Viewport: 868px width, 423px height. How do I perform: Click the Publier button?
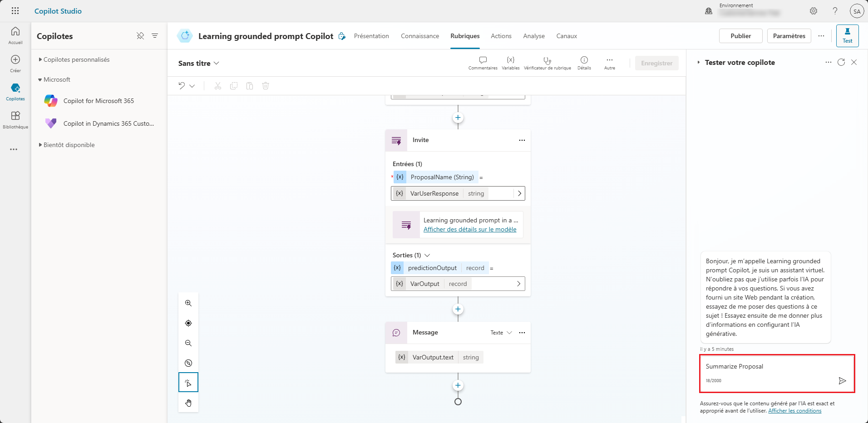pyautogui.click(x=741, y=36)
